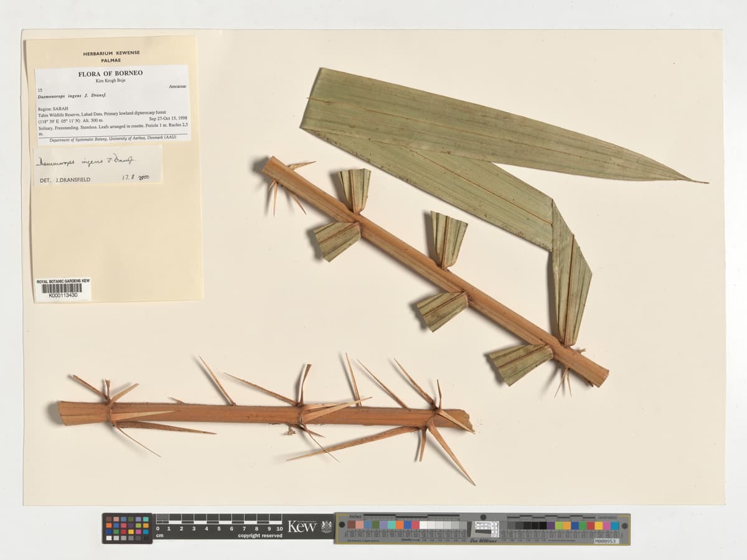Click the grey colour separation guide strip
This screenshot has height=560, width=747.
[x=482, y=528]
